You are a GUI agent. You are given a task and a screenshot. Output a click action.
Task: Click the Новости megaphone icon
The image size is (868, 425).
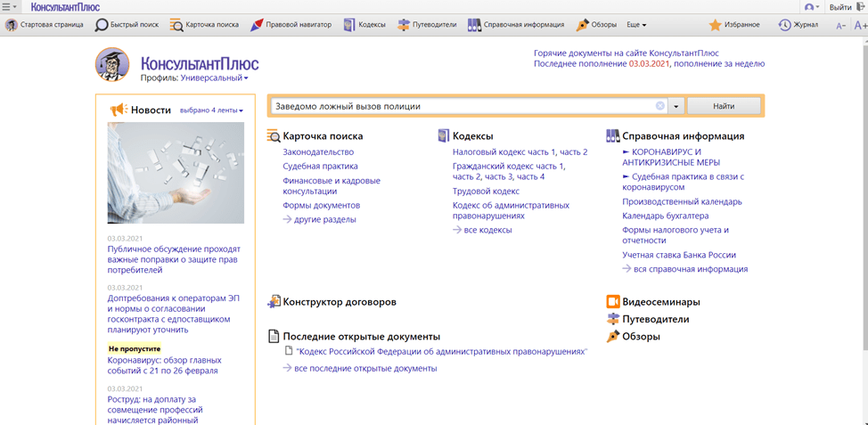(x=119, y=110)
